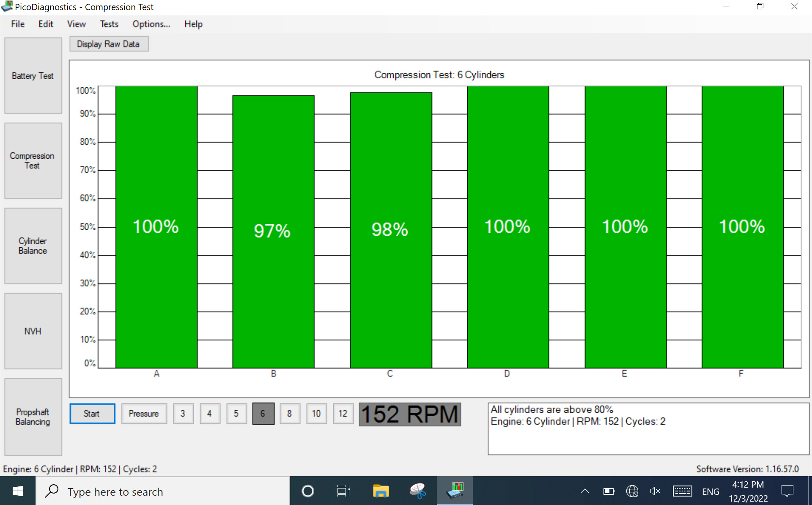Click cylinder F 100% bar
This screenshot has height=505, width=812.
point(743,227)
